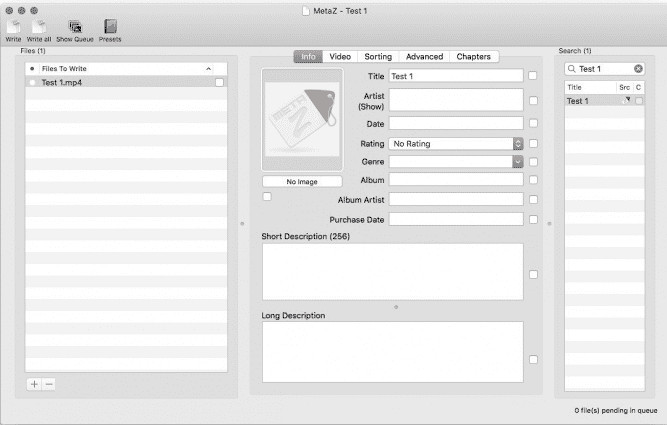The width and height of the screenshot is (667, 425).
Task: Select the MetaZ artwork image placeholder
Action: (x=302, y=120)
